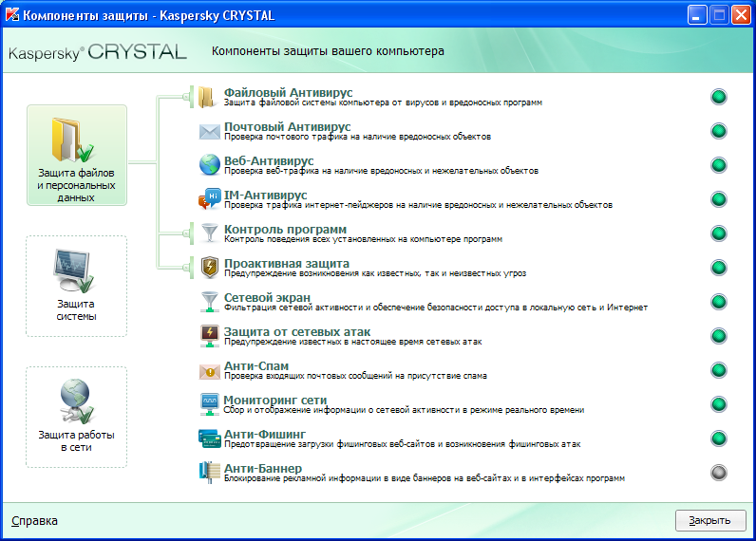Open Анти-Фишинг component title

click(265, 434)
